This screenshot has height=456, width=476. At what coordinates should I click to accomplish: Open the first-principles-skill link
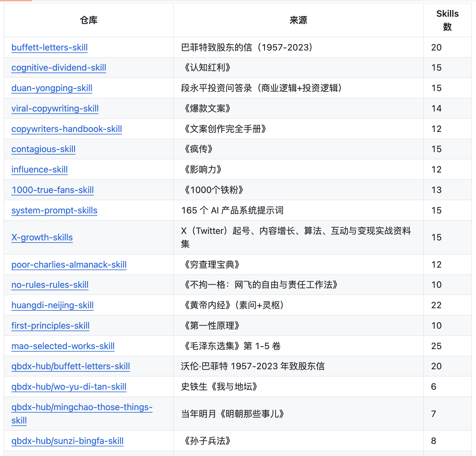pos(51,326)
